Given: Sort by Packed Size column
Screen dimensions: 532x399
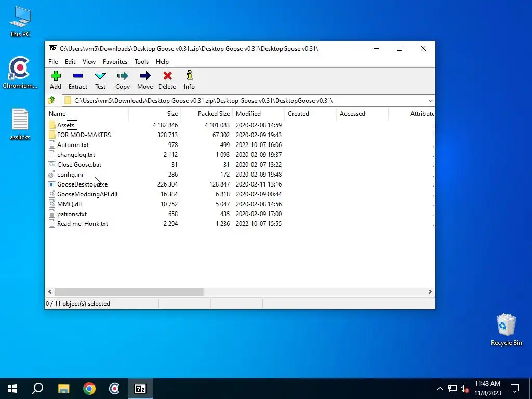Looking at the screenshot, I should (207, 114).
